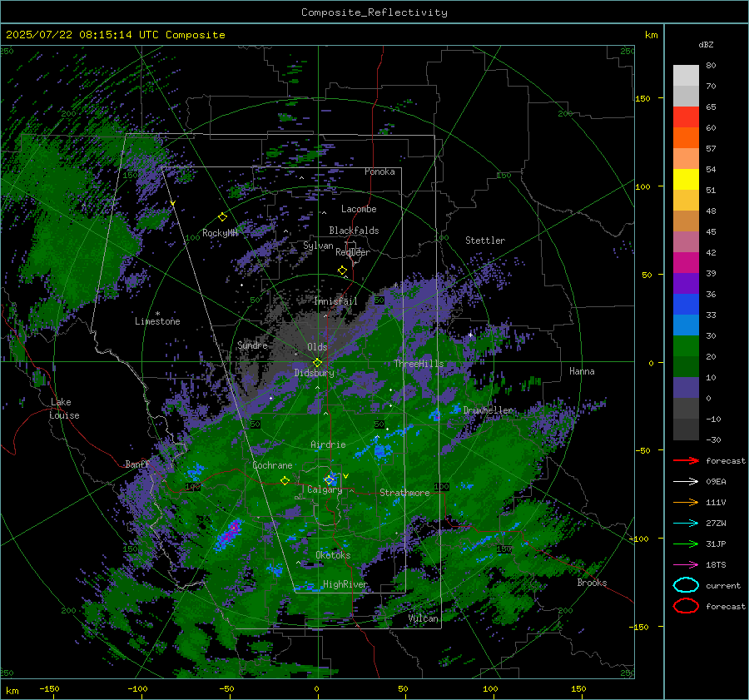The image size is (749, 700).
Task: Click the ThreeHills label
Action: pyautogui.click(x=419, y=364)
